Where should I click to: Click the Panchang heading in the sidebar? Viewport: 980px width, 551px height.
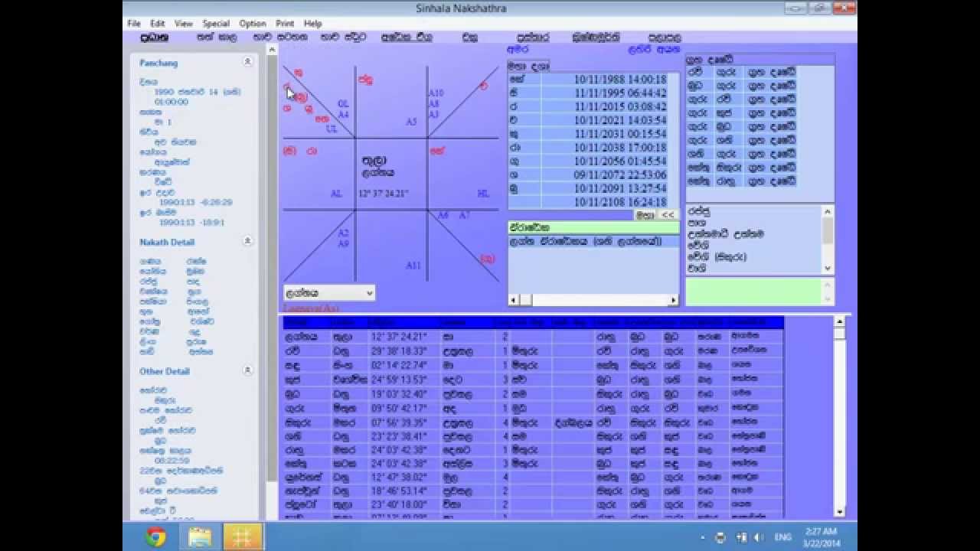pyautogui.click(x=158, y=63)
